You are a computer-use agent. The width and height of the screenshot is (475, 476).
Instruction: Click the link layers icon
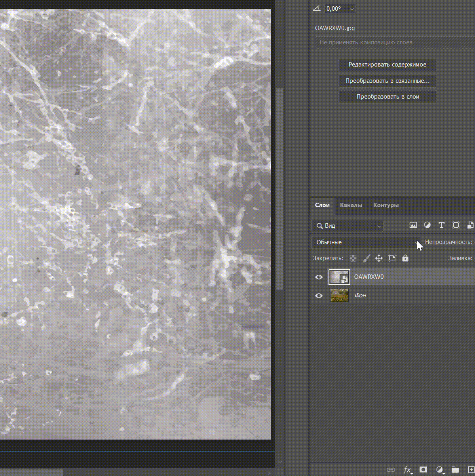tap(391, 470)
